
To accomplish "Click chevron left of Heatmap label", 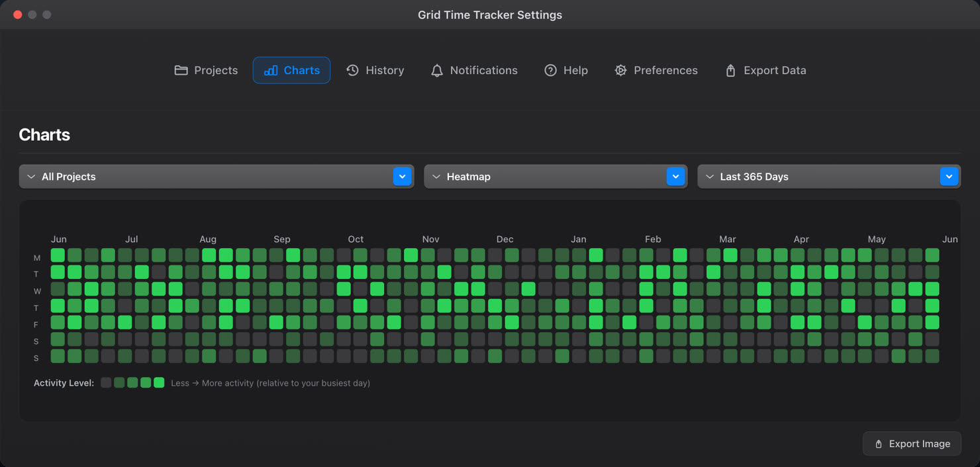I will coord(436,177).
